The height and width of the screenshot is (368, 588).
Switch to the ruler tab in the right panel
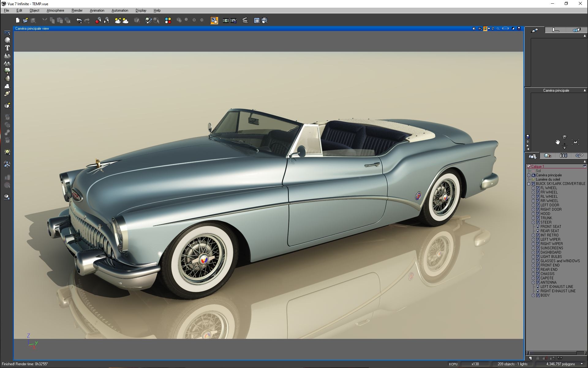coord(556,30)
